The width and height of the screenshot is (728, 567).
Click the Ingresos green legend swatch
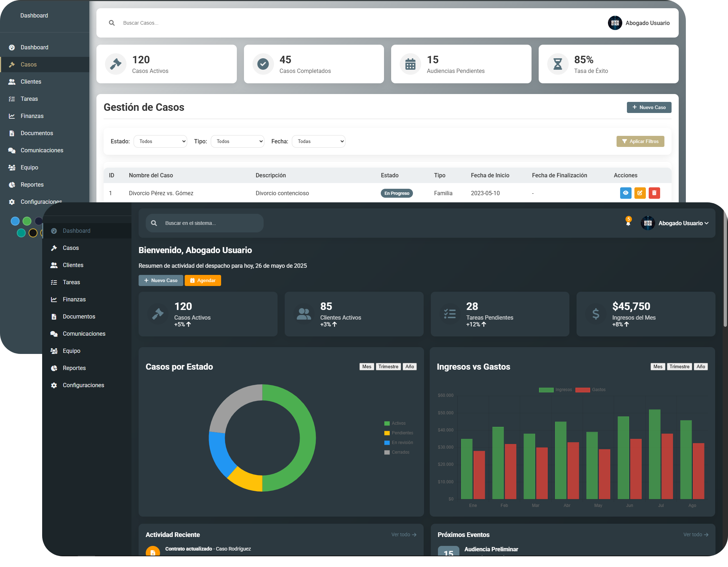pos(546,390)
